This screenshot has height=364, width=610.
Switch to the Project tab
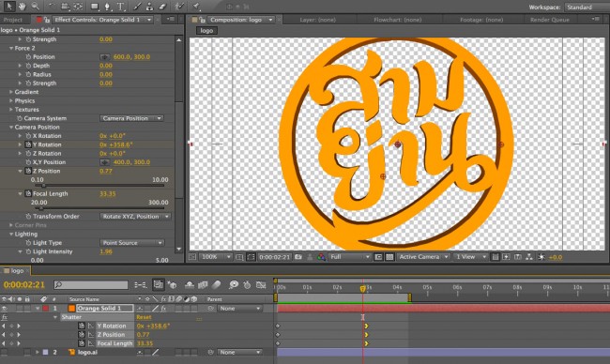pos(13,20)
